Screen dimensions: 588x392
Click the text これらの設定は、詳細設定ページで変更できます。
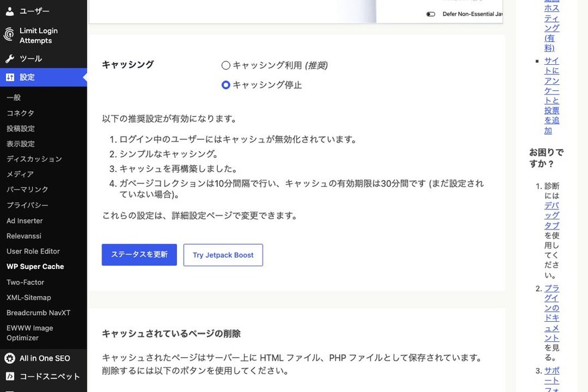(200, 216)
